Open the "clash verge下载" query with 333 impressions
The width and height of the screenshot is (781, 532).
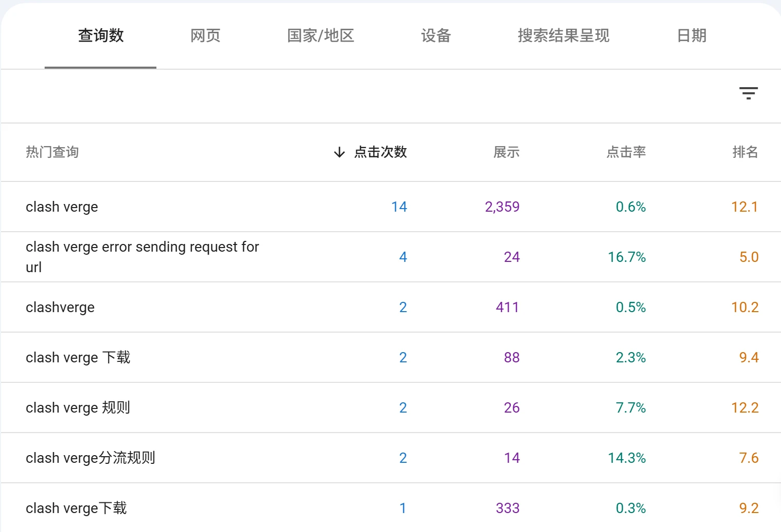[x=76, y=508]
